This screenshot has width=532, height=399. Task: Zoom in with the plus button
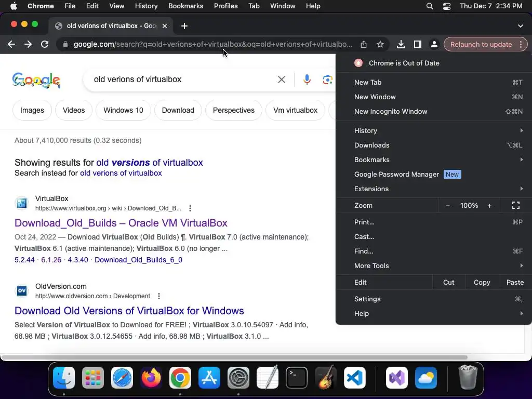[x=489, y=206]
